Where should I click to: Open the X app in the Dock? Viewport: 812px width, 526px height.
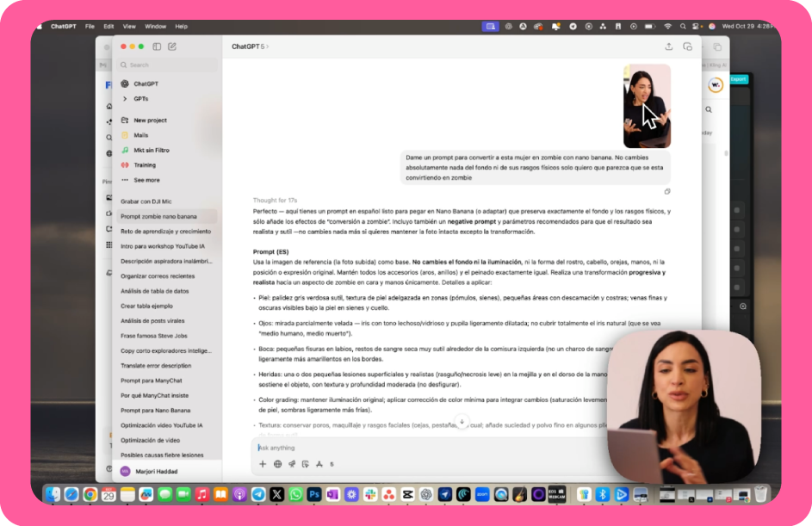coord(277,494)
